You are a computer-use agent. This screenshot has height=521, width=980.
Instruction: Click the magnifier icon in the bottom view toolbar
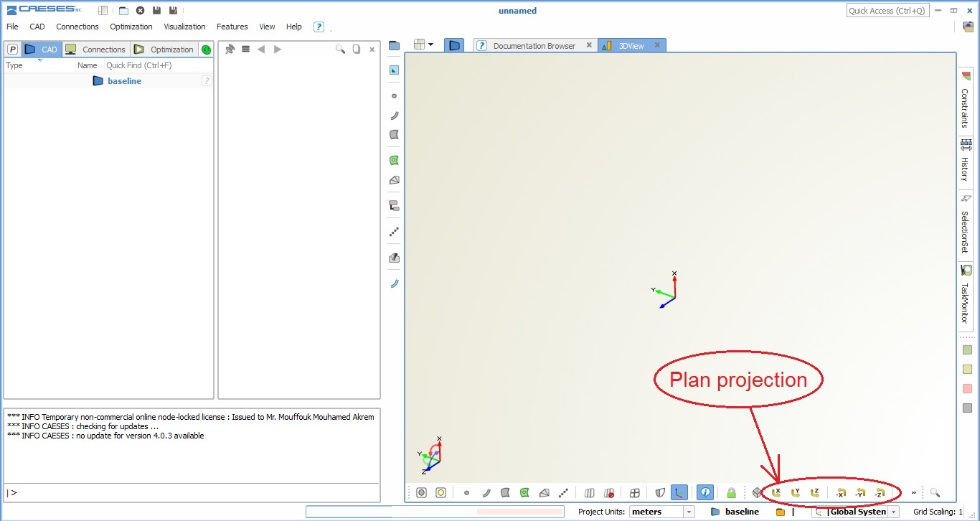[935, 493]
